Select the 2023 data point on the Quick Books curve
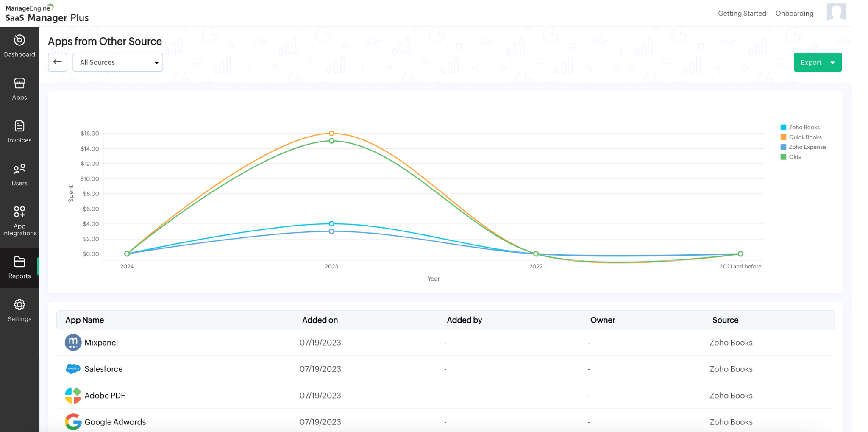The height and width of the screenshot is (432, 868). 331,133
